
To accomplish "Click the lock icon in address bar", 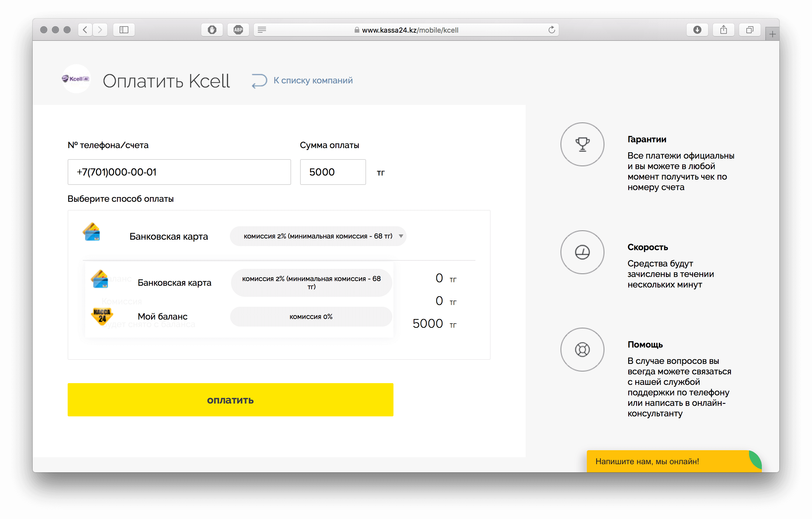I will pos(357,30).
